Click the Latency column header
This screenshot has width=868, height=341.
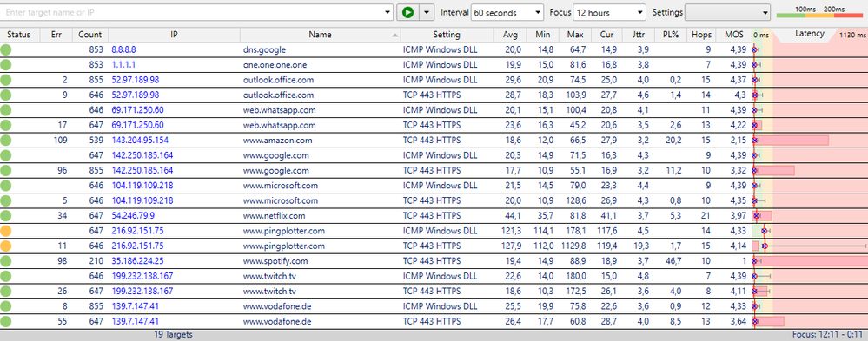[x=810, y=34]
